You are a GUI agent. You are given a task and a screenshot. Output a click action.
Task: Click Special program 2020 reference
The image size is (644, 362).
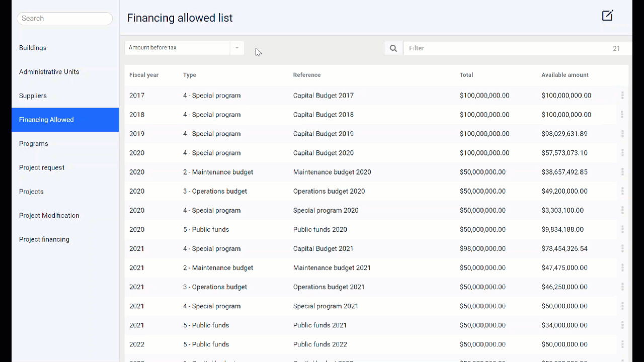pyautogui.click(x=326, y=210)
